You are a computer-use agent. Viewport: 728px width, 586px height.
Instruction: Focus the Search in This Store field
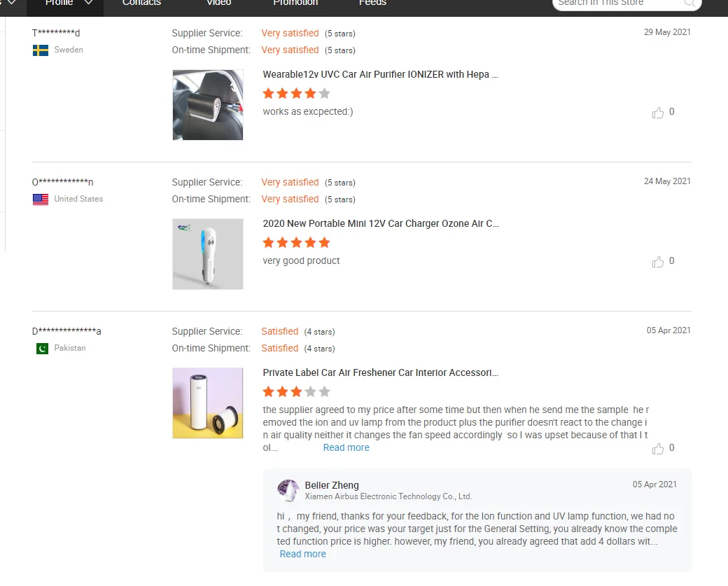(x=616, y=4)
